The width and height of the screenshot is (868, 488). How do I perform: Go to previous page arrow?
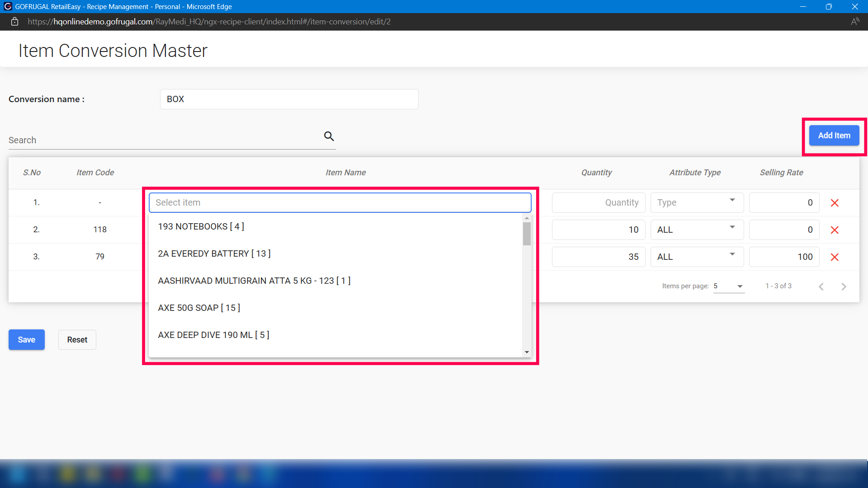pyautogui.click(x=821, y=286)
